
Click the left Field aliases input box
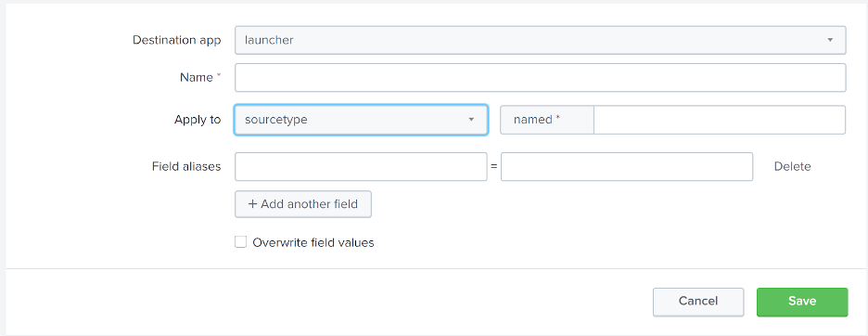tap(361, 166)
